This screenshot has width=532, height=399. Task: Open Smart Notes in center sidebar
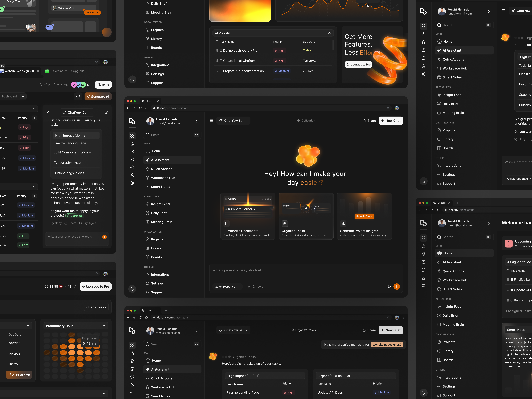click(x=172, y=187)
